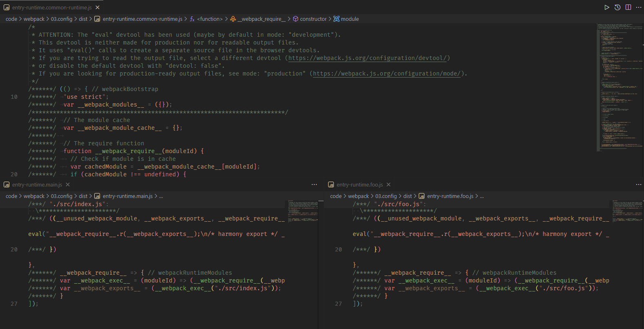Open 'dist' breadcrumb in foo.js editor
644x329 pixels.
[408, 196]
